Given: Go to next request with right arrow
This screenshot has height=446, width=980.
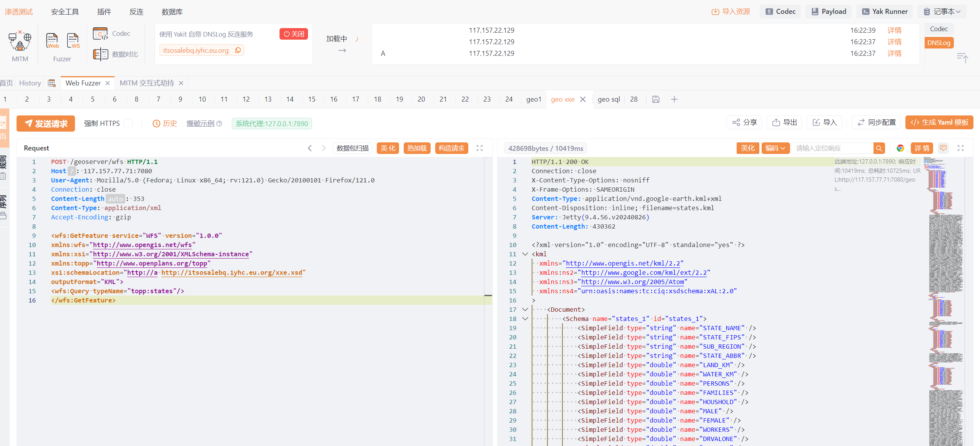Looking at the screenshot, I should click(x=324, y=148).
